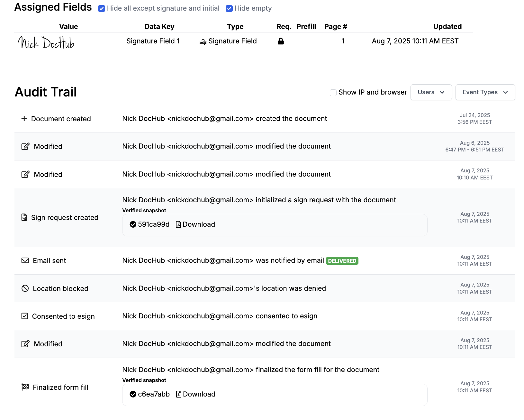Click the plus icon beside Document created
Screen dimensions: 524x420
24,119
